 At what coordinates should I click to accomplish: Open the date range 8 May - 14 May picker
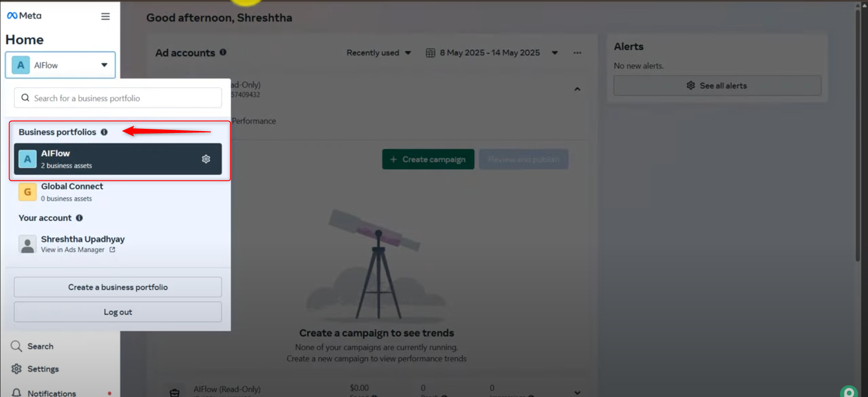492,53
